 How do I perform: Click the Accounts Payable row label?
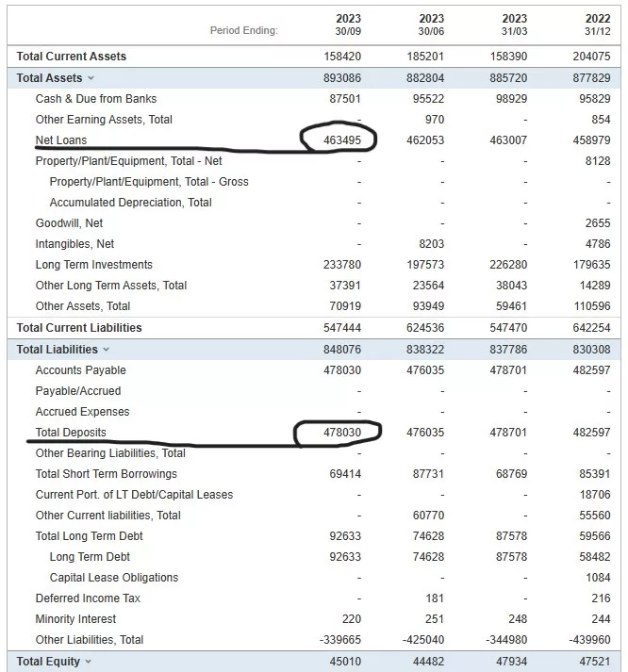tap(80, 369)
